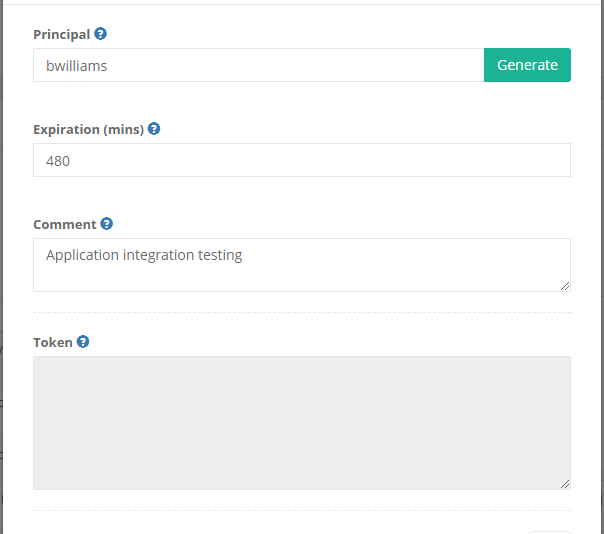Click the "bwilliams" text in Principal

[77, 65]
